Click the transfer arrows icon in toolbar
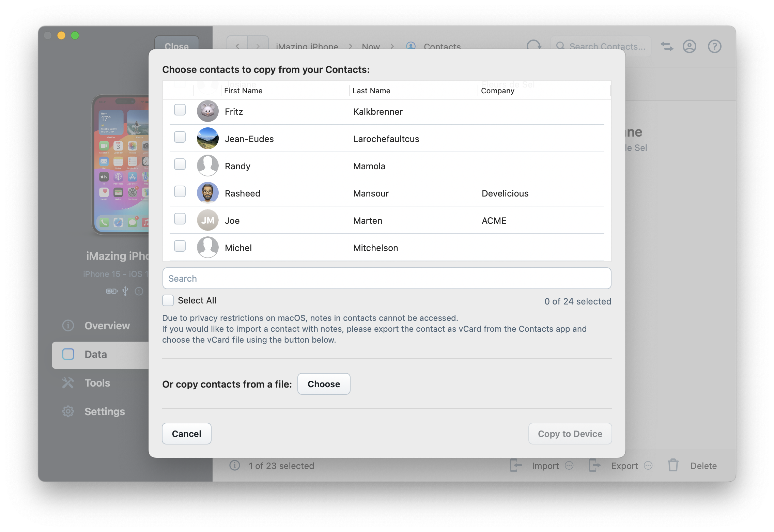The height and width of the screenshot is (532, 774). pyautogui.click(x=667, y=46)
